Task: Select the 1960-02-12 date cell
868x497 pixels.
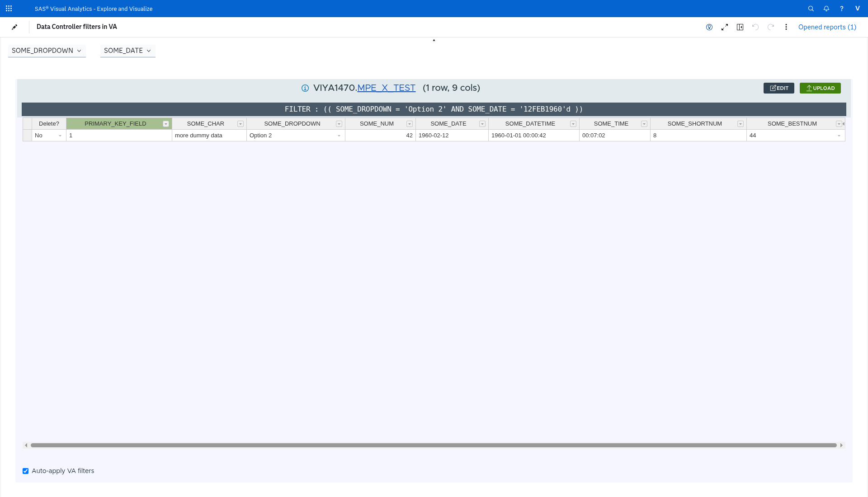Action: (x=452, y=136)
